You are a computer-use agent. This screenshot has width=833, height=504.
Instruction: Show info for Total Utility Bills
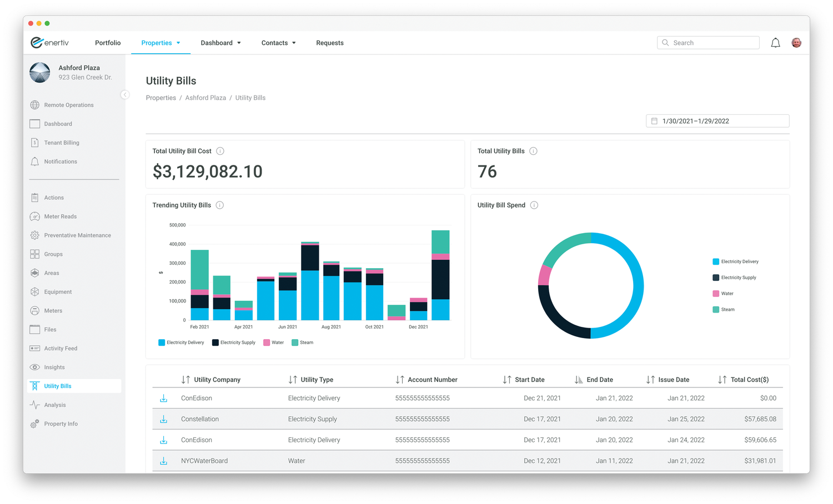(x=533, y=151)
